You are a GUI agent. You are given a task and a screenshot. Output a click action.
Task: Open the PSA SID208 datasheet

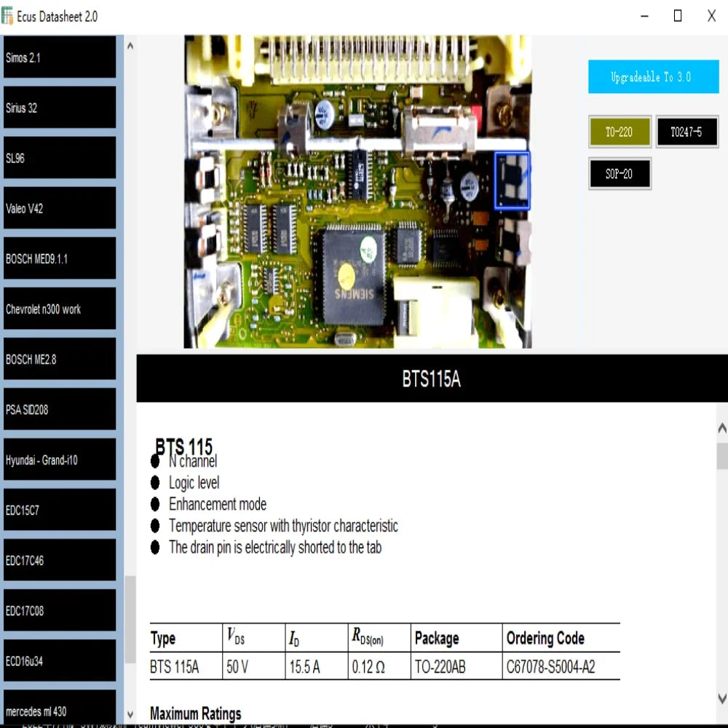(x=58, y=408)
